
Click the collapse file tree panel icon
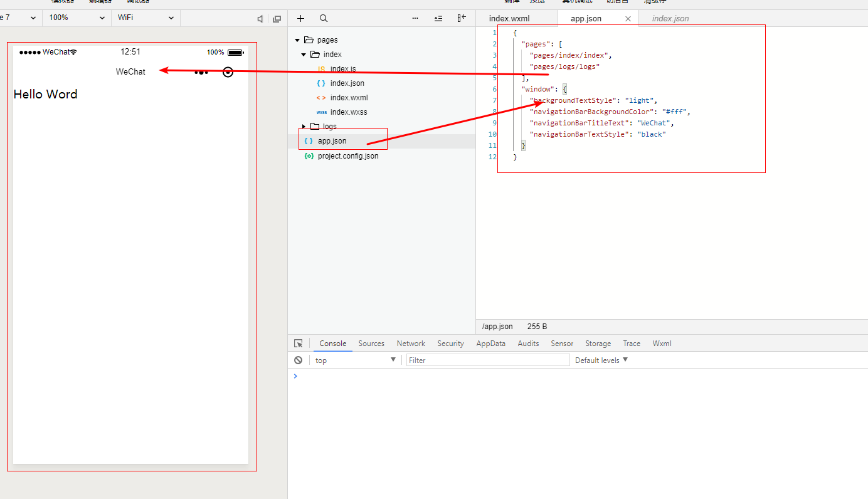[x=462, y=18]
